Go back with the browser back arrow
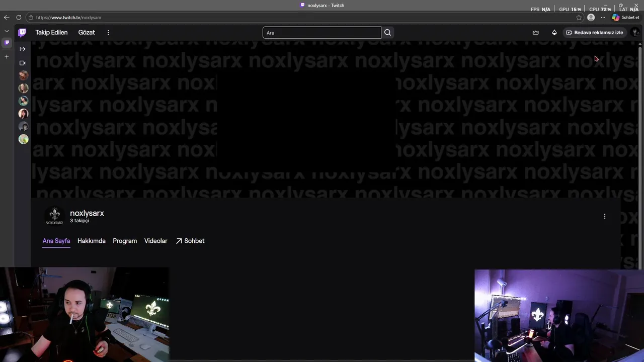This screenshot has width=644, height=362. click(x=7, y=17)
